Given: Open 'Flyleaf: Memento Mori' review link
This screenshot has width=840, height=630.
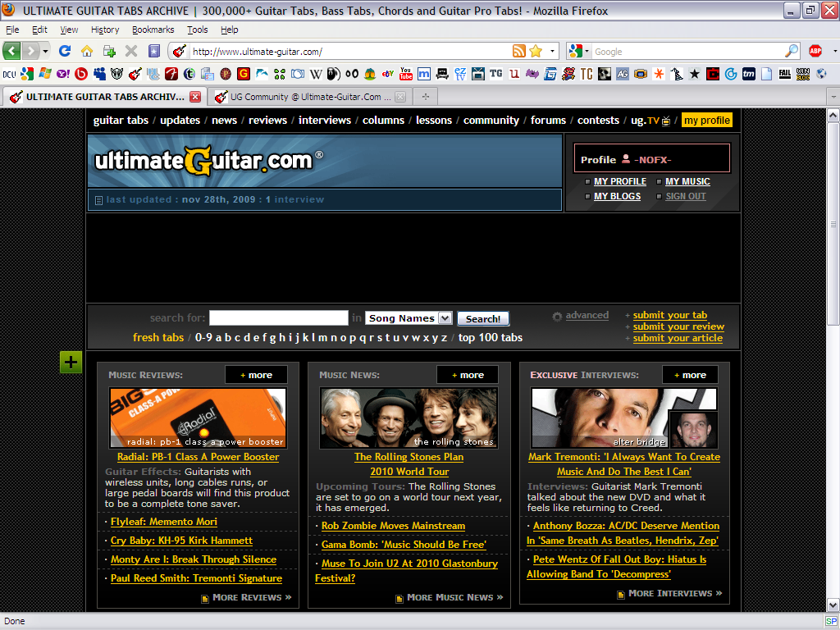Looking at the screenshot, I should [164, 522].
